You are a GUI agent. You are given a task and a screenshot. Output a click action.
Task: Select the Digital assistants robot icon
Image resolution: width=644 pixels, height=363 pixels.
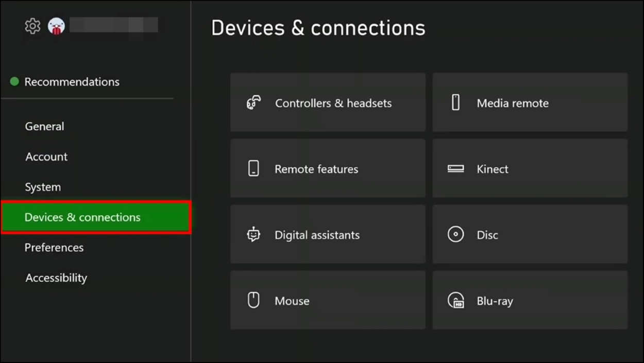click(x=253, y=234)
